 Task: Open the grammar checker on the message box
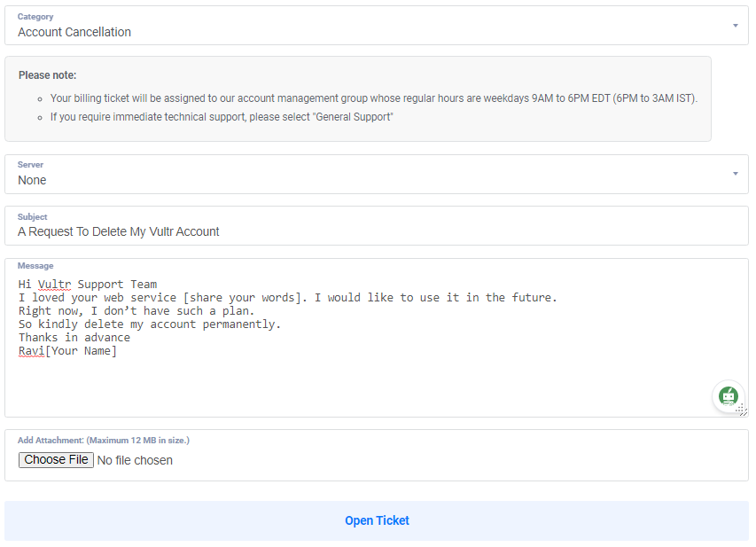729,396
